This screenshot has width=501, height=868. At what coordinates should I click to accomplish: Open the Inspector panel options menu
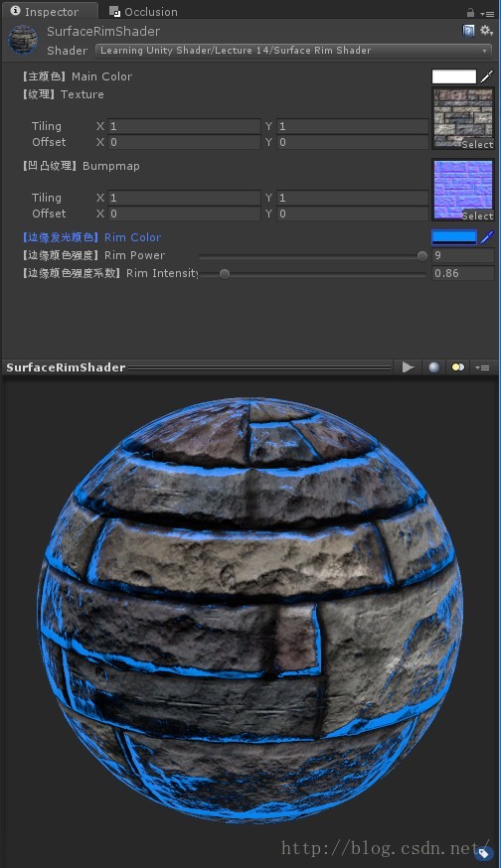pyautogui.click(x=487, y=13)
